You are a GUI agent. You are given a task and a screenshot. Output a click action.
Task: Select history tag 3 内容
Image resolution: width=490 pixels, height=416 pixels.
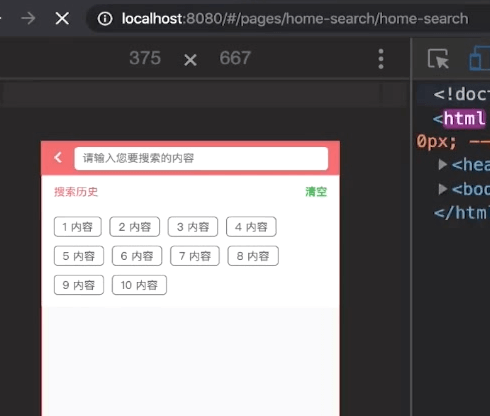(193, 227)
